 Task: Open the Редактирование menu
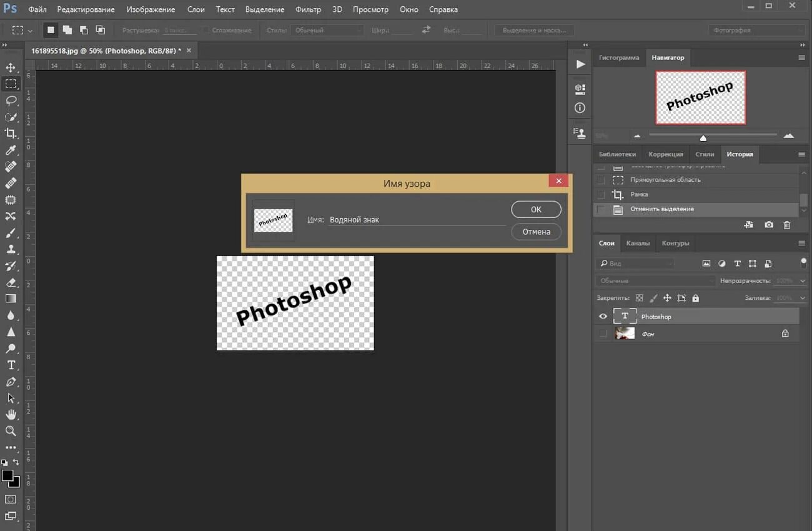click(86, 9)
